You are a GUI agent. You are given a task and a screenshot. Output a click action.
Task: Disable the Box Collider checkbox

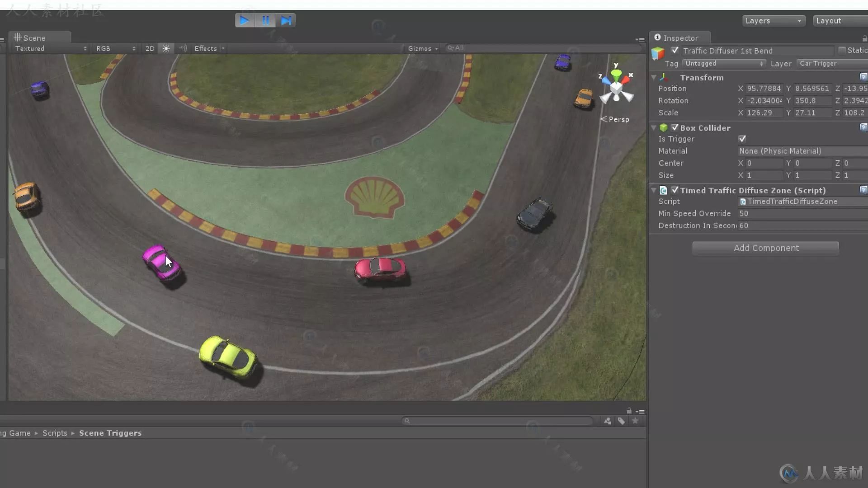pyautogui.click(x=675, y=127)
